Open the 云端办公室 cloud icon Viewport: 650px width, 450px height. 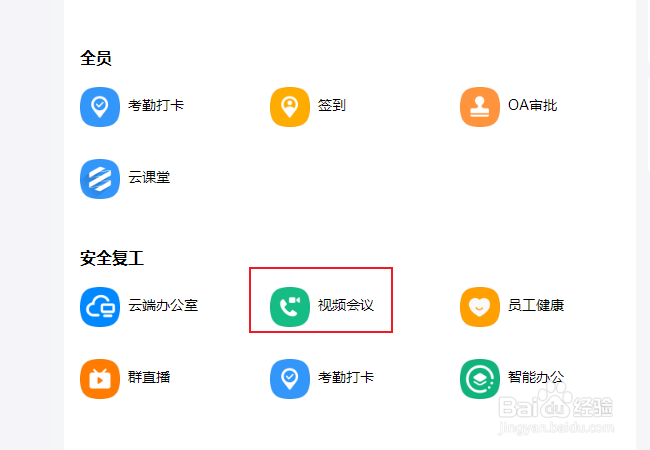[100, 307]
